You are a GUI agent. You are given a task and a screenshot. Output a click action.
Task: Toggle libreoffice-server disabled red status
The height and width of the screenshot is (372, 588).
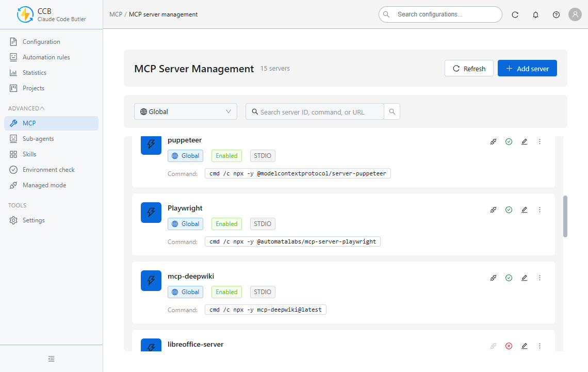tap(509, 346)
